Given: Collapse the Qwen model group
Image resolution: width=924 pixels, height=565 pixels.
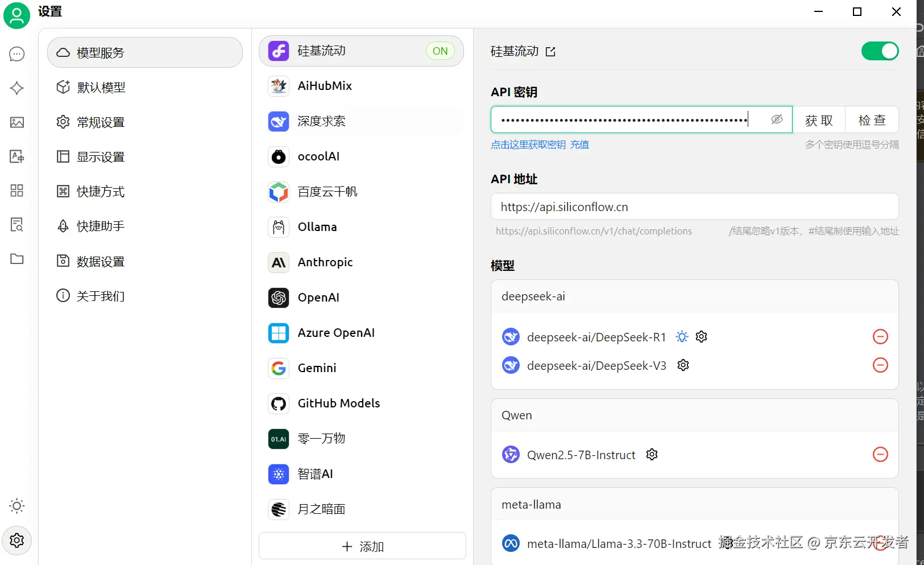Looking at the screenshot, I should click(694, 415).
